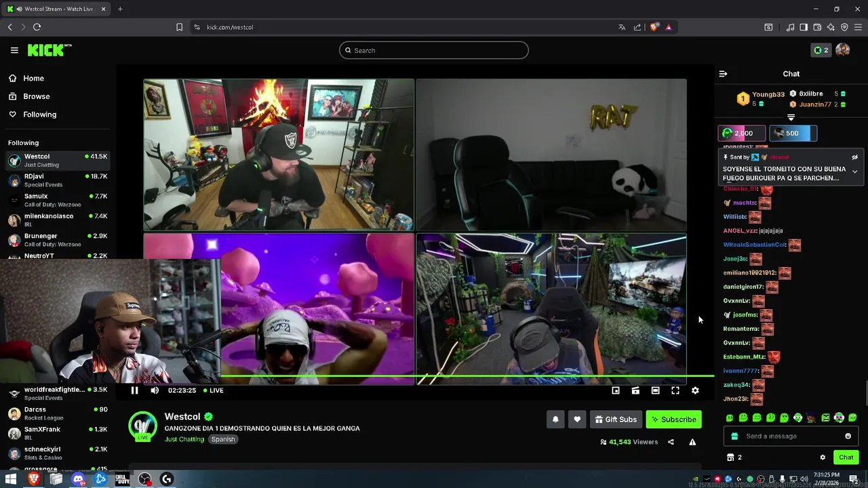Toggle notifications bell for Westcol
This screenshot has height=488, width=868.
[x=555, y=420]
